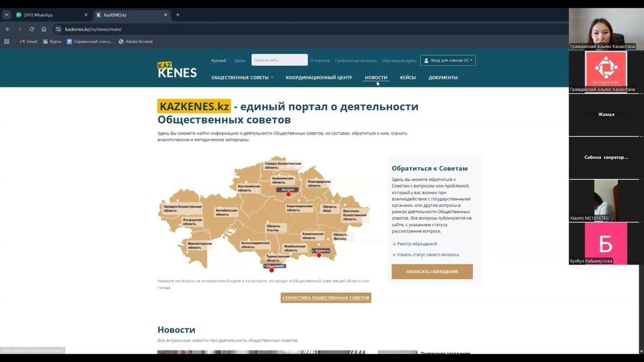Click the Шымкент city marker
The image size is (644, 362).
coord(271,270)
